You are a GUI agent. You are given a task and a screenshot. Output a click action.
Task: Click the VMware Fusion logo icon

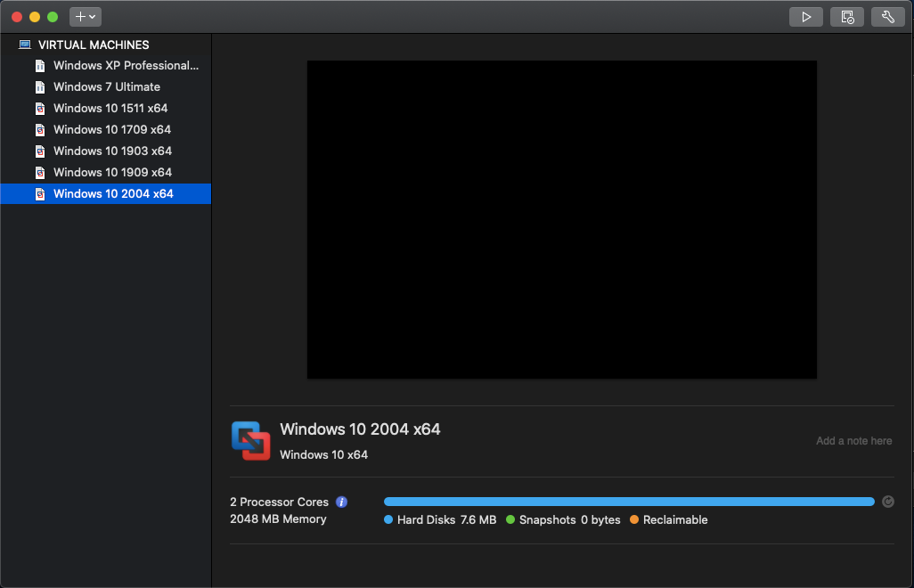click(250, 441)
